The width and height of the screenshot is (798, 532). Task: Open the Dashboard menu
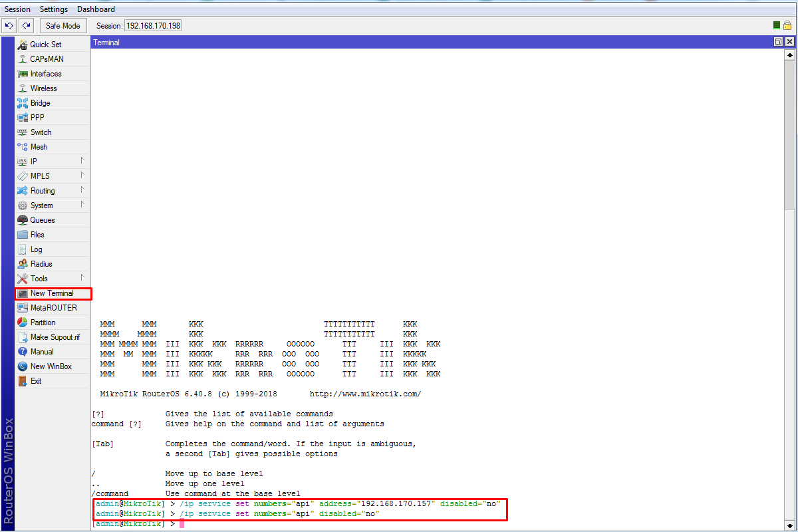(x=96, y=9)
